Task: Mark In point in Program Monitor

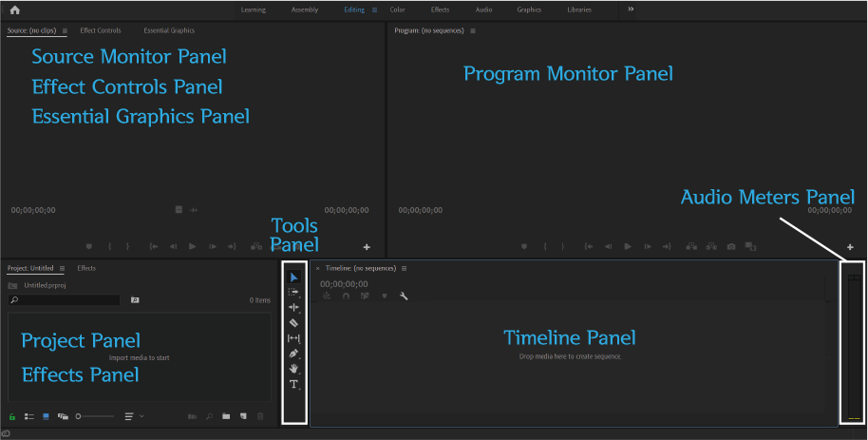Action: tap(545, 246)
